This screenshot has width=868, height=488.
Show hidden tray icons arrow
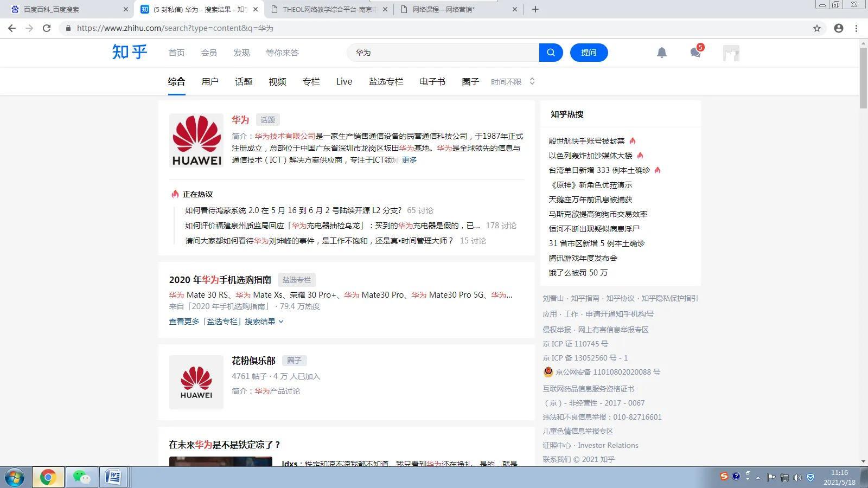point(758,478)
